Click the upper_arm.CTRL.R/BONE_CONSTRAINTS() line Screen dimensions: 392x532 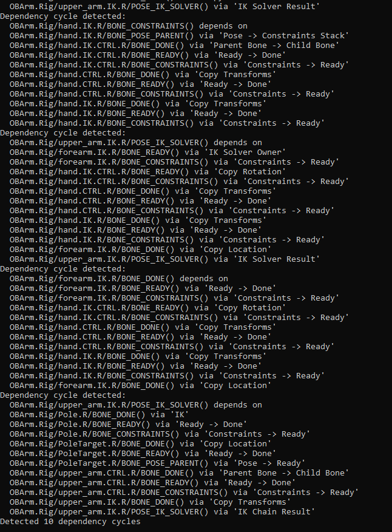(x=184, y=493)
